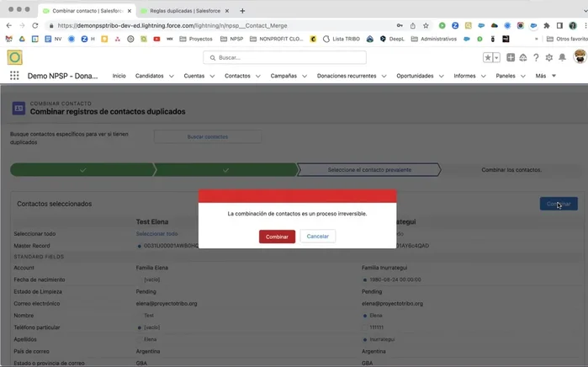Click the Seleccione el contacto prevalente step
This screenshot has width=588, height=367.
(x=369, y=170)
